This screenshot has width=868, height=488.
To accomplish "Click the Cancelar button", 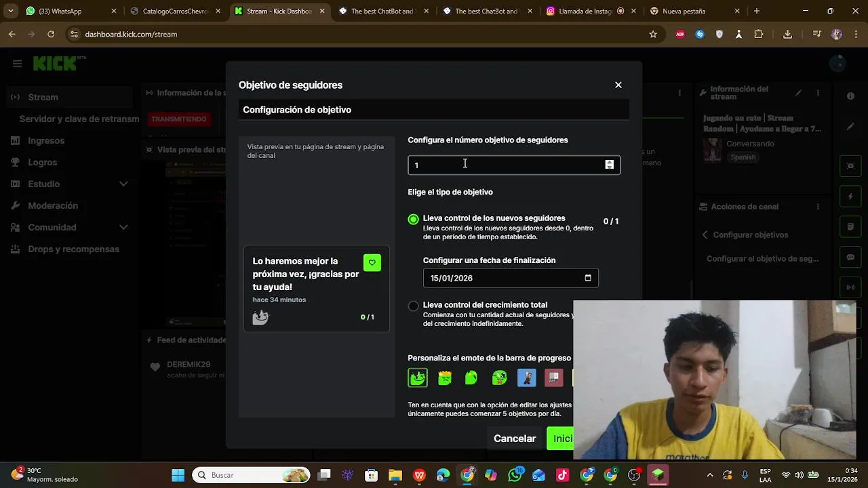I will (515, 439).
